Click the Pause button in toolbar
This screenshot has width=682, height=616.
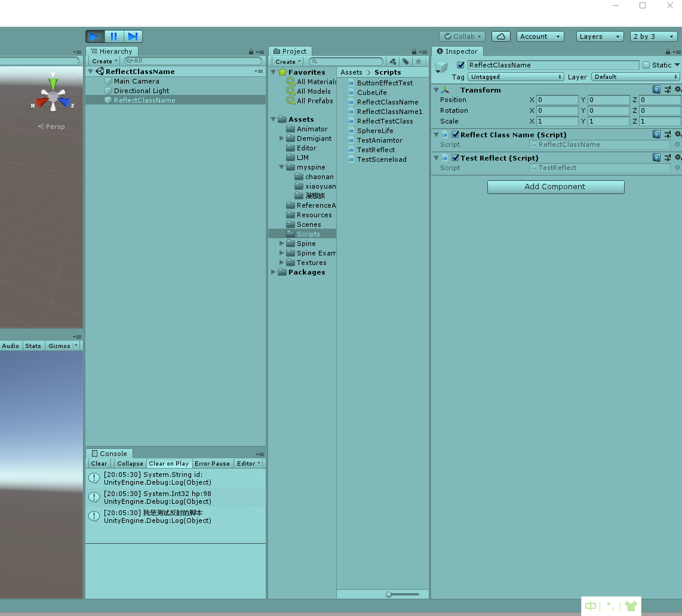pos(114,36)
